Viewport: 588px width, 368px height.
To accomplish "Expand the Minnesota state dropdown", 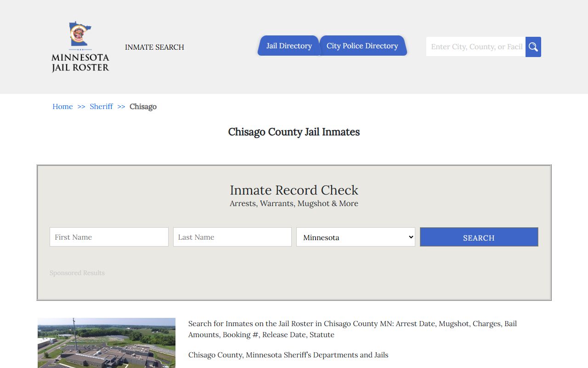I will click(356, 237).
